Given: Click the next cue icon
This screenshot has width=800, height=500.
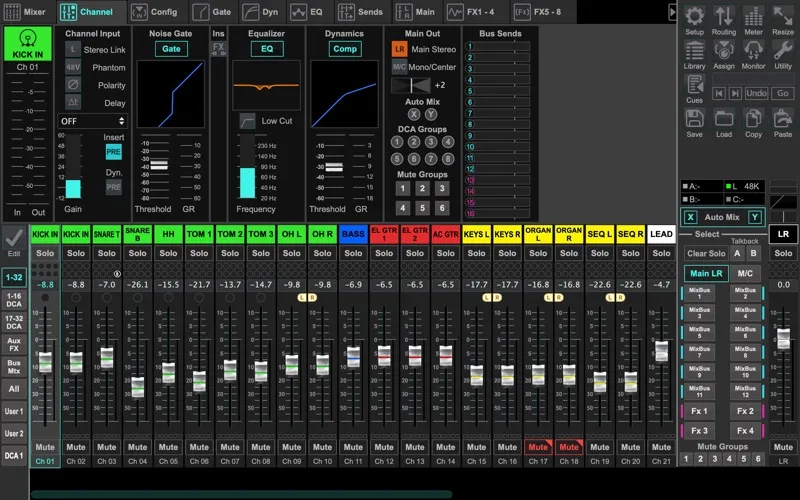Looking at the screenshot, I should tap(735, 93).
